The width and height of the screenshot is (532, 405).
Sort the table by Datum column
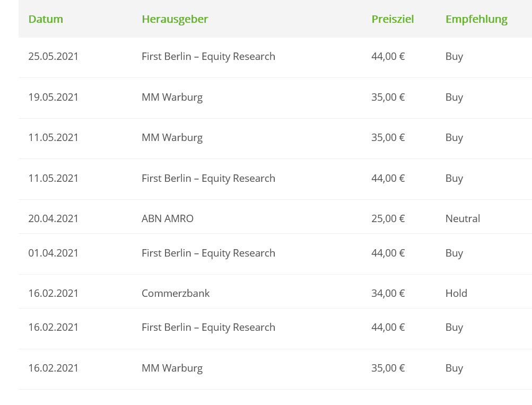tap(46, 19)
